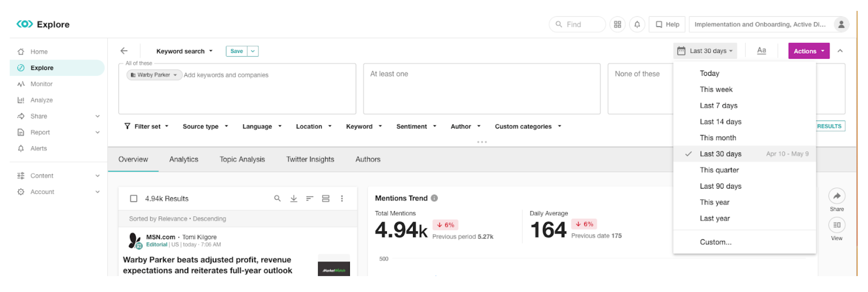The width and height of the screenshot is (868, 292).
Task: Click the MSN.com butterfly source icon
Action: 135,241
